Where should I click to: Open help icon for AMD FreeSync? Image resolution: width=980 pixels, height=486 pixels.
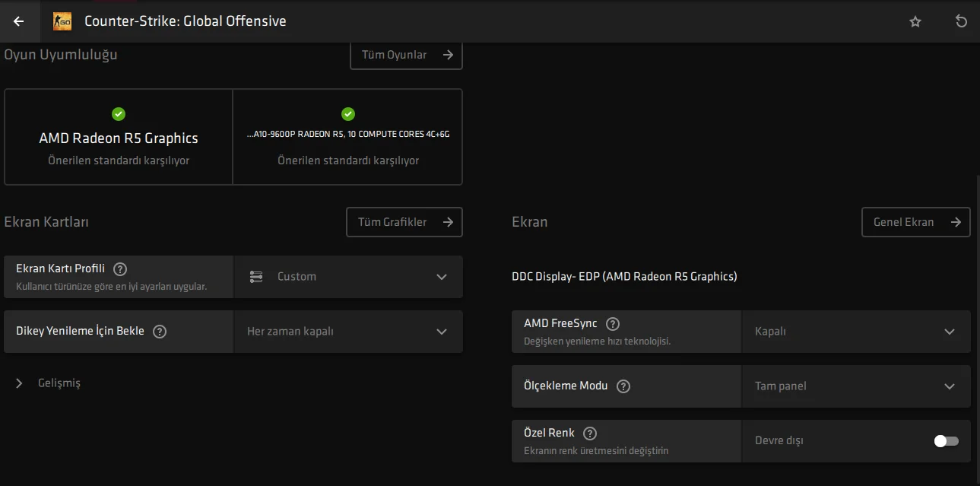point(613,323)
